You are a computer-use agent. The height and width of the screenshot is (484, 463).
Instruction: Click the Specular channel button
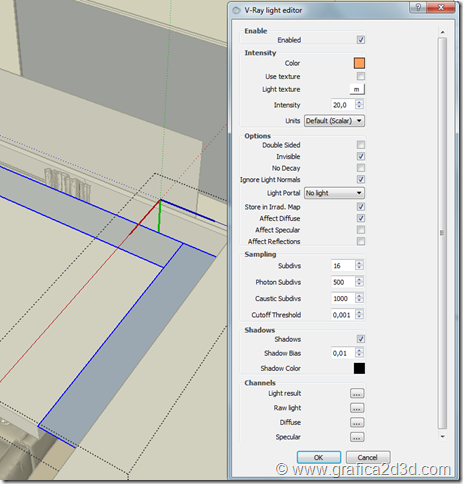point(357,437)
